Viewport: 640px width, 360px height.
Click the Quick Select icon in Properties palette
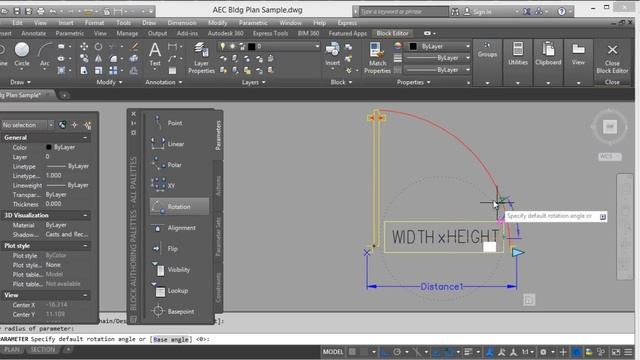pos(87,125)
